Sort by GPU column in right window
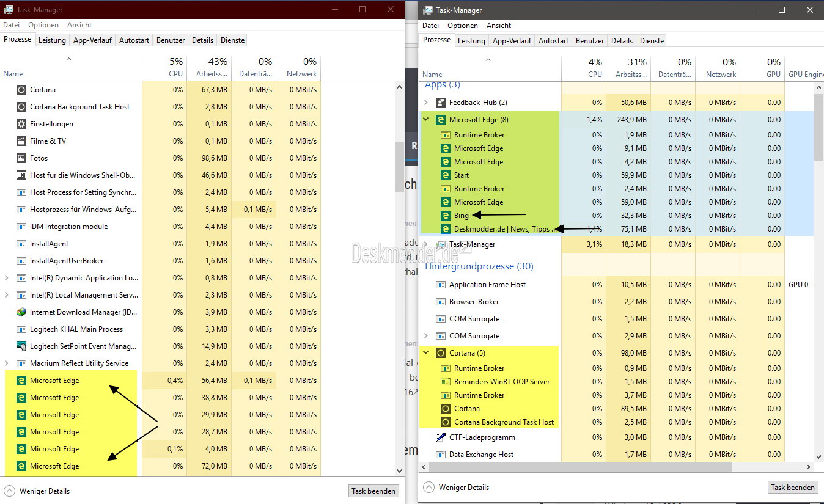The width and height of the screenshot is (824, 504). click(762, 68)
